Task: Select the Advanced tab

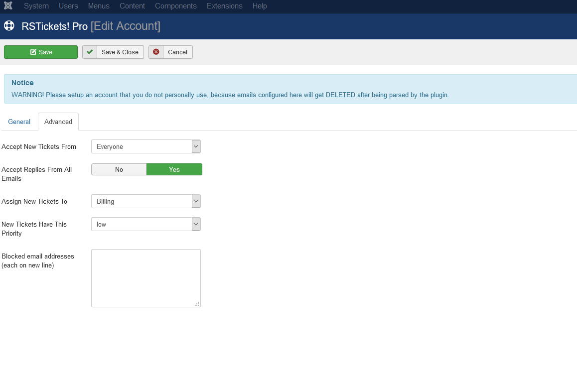Action: click(x=58, y=122)
